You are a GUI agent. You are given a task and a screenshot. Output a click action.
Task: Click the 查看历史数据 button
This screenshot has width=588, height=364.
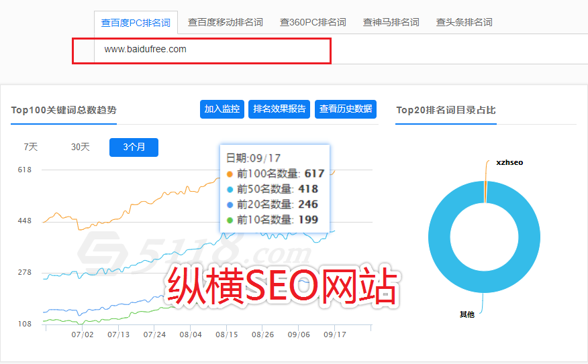click(x=346, y=109)
